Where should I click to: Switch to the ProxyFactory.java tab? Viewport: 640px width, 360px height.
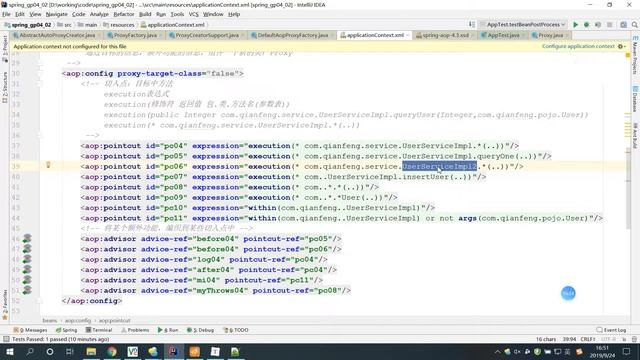[x=135, y=36]
